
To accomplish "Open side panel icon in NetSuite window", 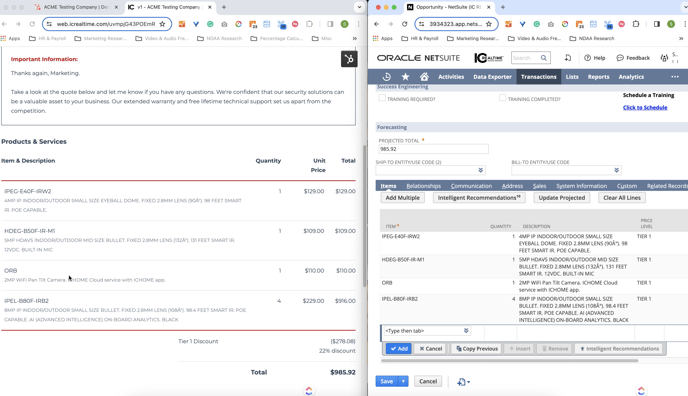I will click(x=656, y=24).
